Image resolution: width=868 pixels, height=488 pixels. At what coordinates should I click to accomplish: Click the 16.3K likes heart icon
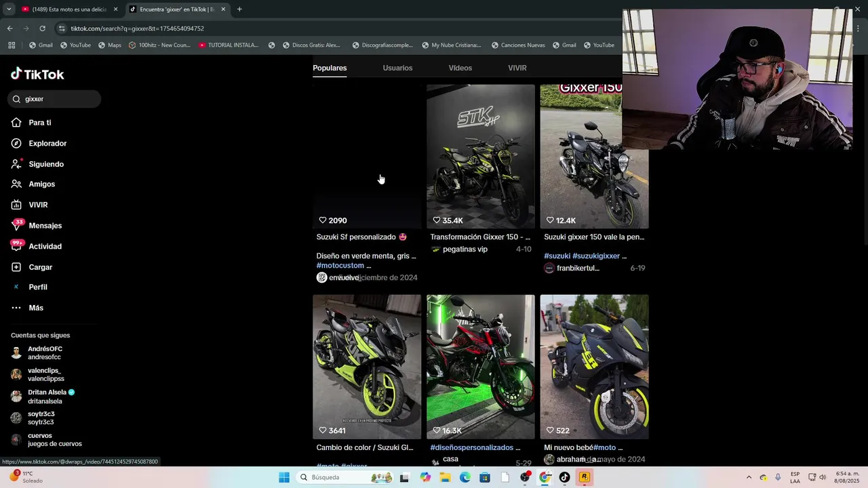[x=437, y=430]
